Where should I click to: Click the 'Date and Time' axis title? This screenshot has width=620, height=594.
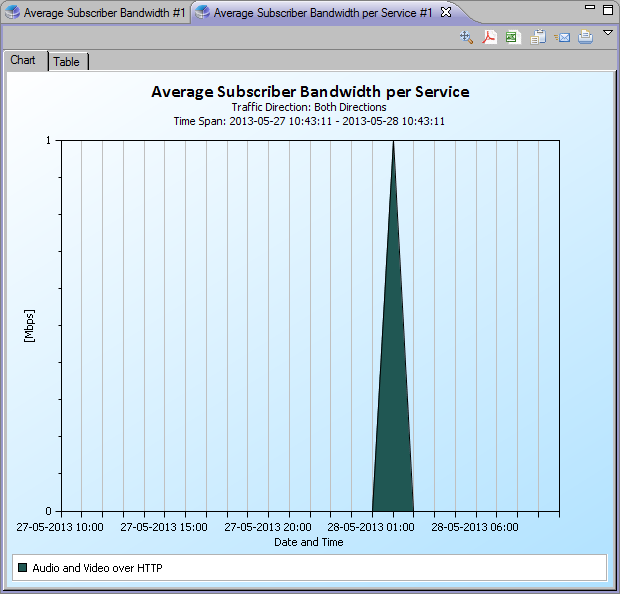pyautogui.click(x=309, y=542)
